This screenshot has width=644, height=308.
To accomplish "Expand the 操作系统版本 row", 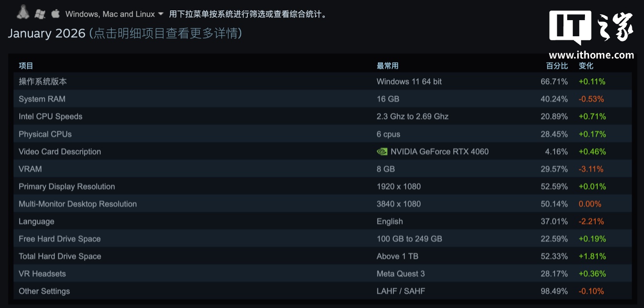I will (43, 81).
